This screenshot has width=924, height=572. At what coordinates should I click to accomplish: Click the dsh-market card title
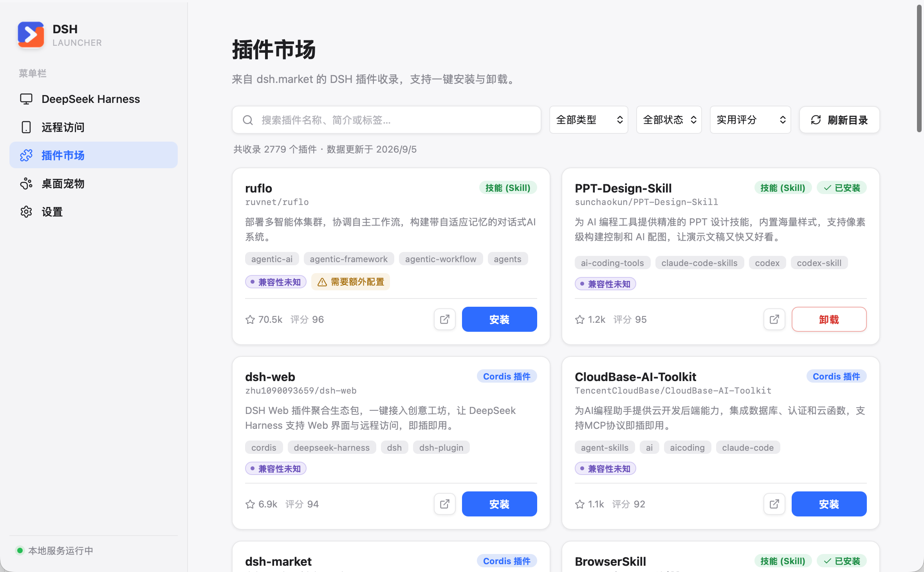pos(278,561)
